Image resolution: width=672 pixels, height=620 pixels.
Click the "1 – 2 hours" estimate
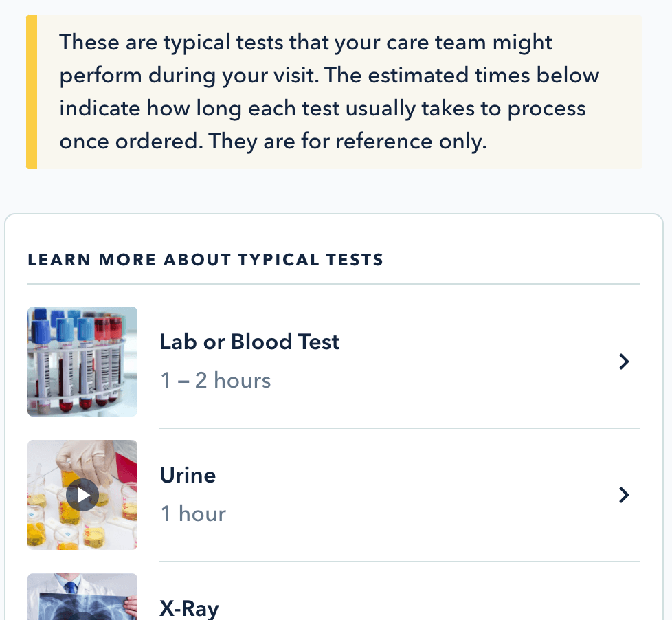216,380
